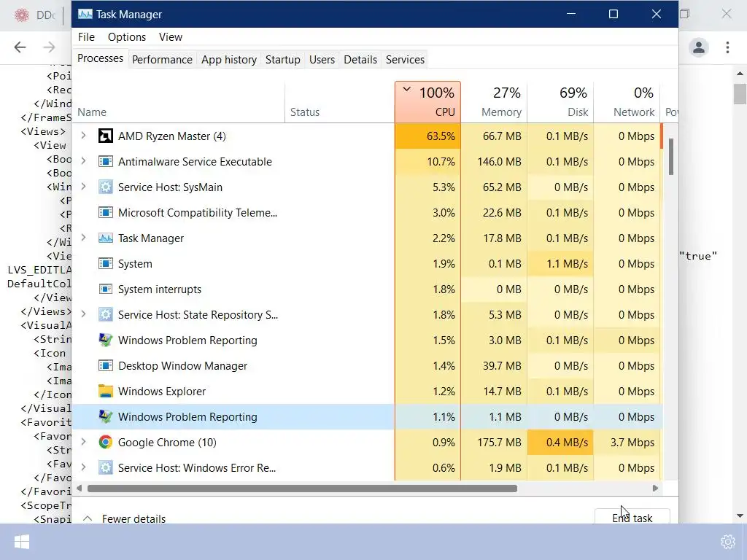
Task: Click the Service Host: State Repository gear icon
Action: 105,315
